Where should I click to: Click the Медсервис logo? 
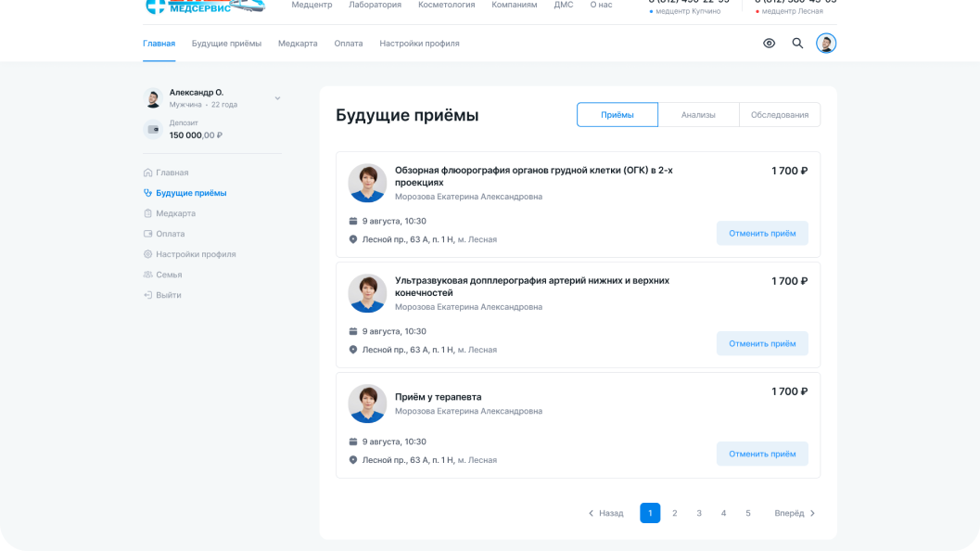click(206, 6)
